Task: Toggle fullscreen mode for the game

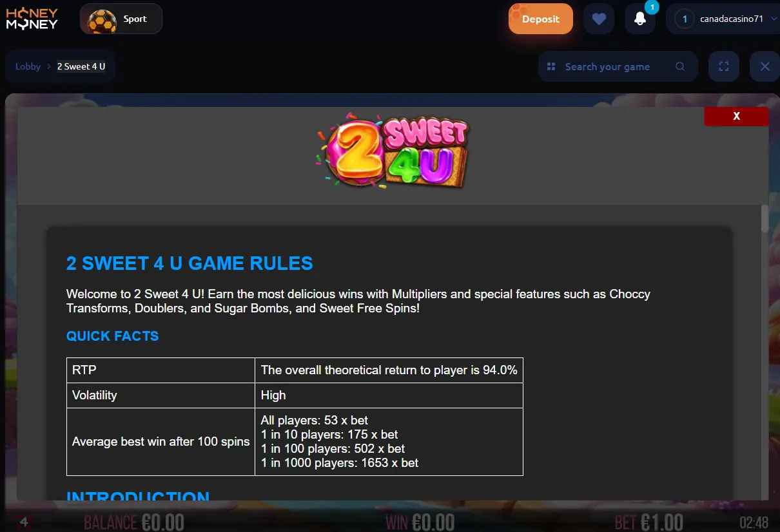Action: [723, 66]
